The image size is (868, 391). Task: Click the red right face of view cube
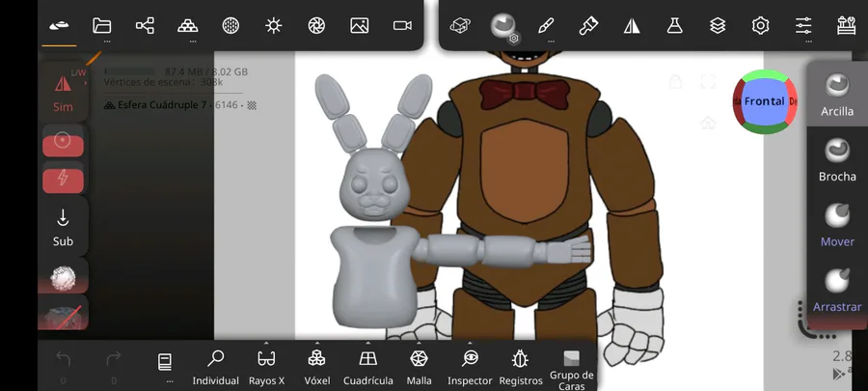coord(791,102)
